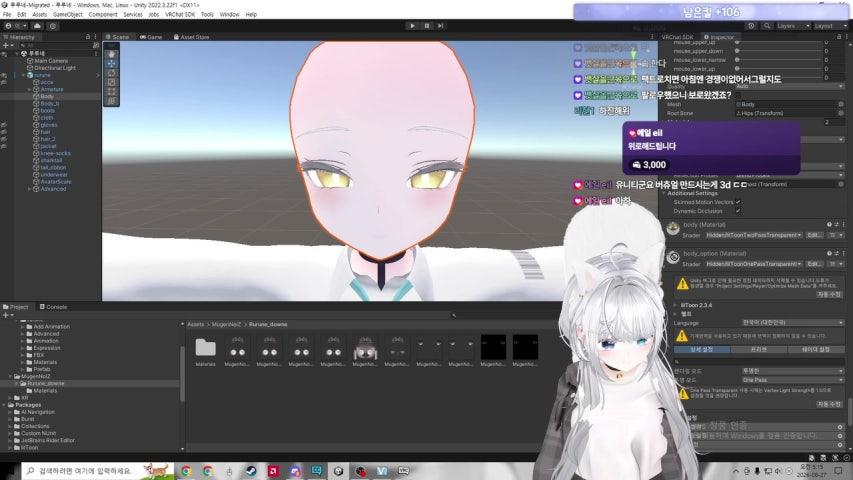Click the Play button in the Unity toolbar

click(x=412, y=26)
